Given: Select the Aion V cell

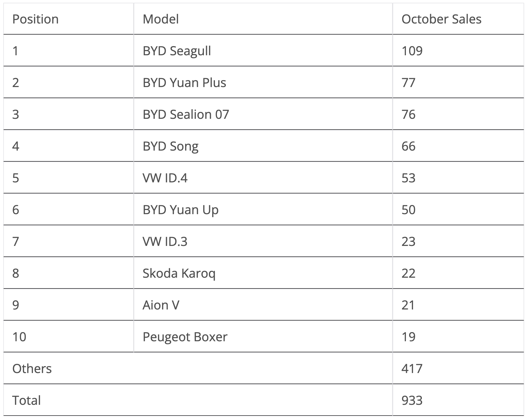Looking at the screenshot, I should (x=161, y=305).
